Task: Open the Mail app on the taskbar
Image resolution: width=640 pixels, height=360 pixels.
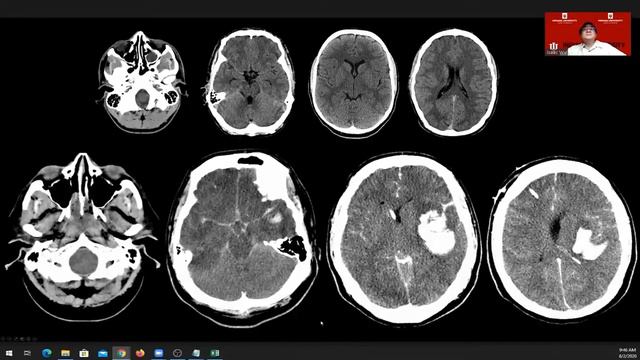Action: click(103, 353)
